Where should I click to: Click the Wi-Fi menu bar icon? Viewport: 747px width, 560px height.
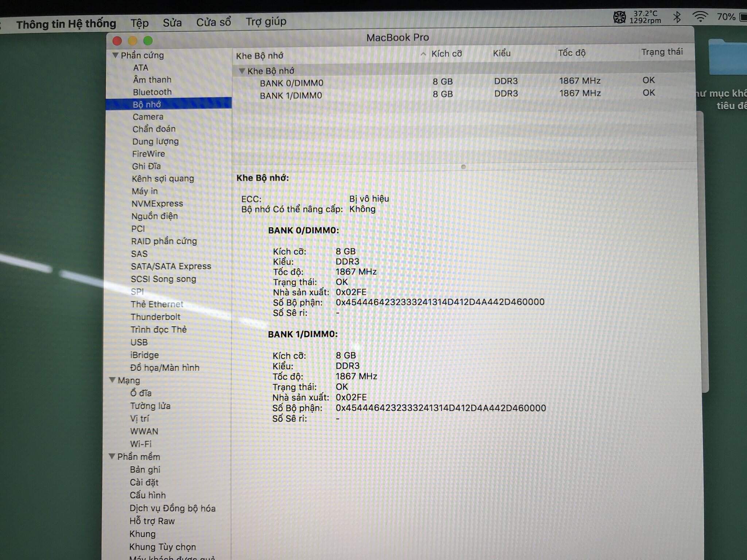[x=700, y=16]
